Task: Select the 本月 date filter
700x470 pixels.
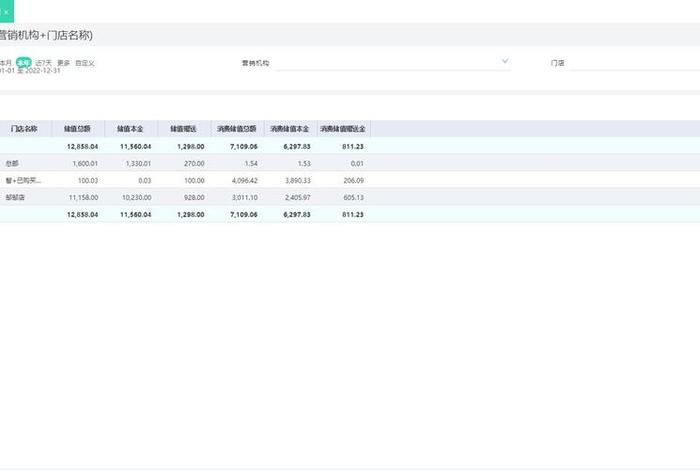Action: coord(5,62)
